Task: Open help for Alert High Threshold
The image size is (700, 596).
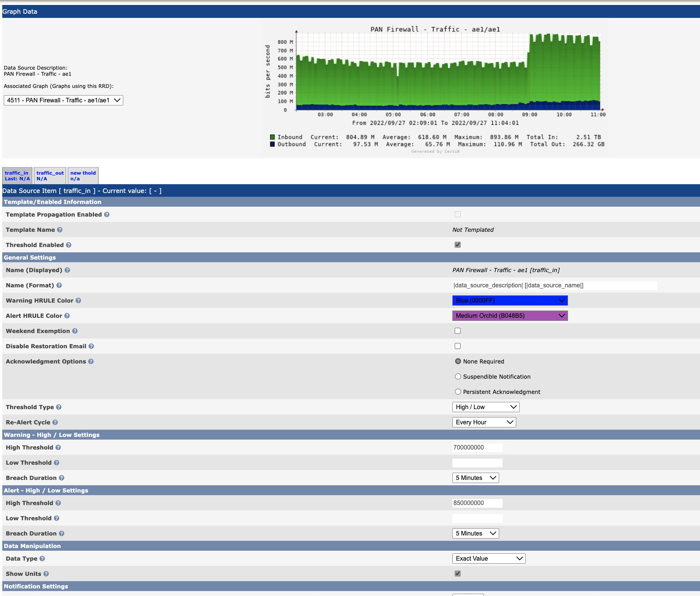Action: pyautogui.click(x=58, y=503)
